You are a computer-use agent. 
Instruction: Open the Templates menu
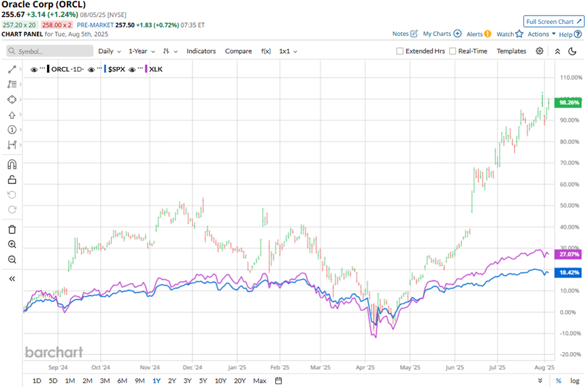pyautogui.click(x=511, y=51)
